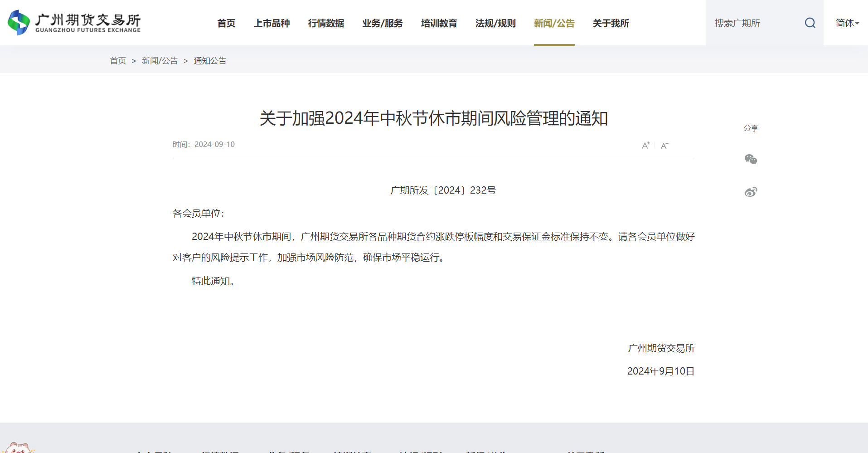Open the 行情数据 menu
Screen dimensions: 868x453
326,23
